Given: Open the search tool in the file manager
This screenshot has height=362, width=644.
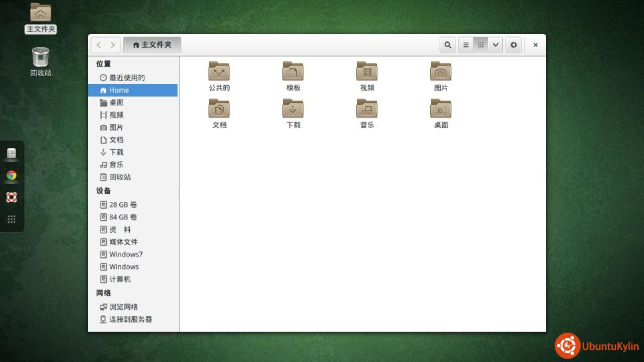Looking at the screenshot, I should point(448,45).
